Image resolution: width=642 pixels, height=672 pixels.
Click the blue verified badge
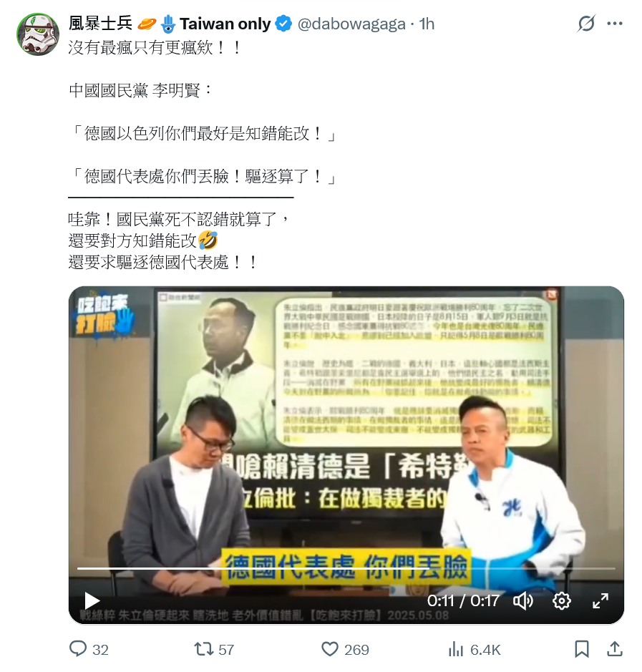(283, 24)
